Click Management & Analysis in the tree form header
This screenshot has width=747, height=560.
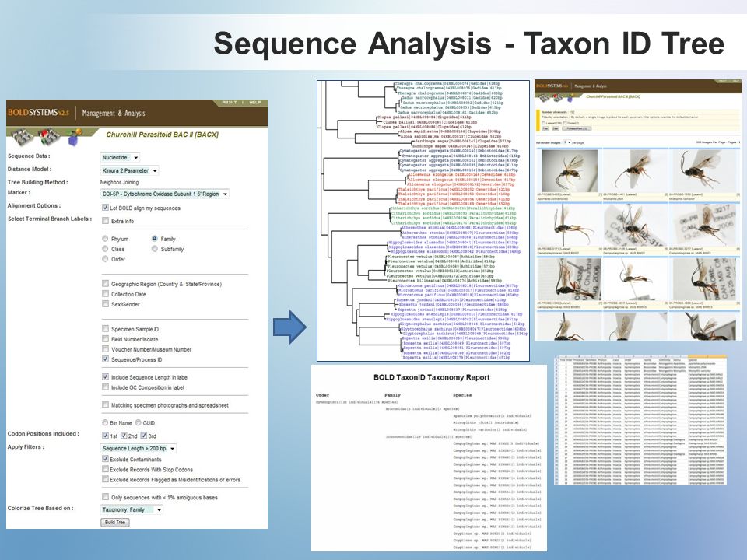(x=114, y=113)
